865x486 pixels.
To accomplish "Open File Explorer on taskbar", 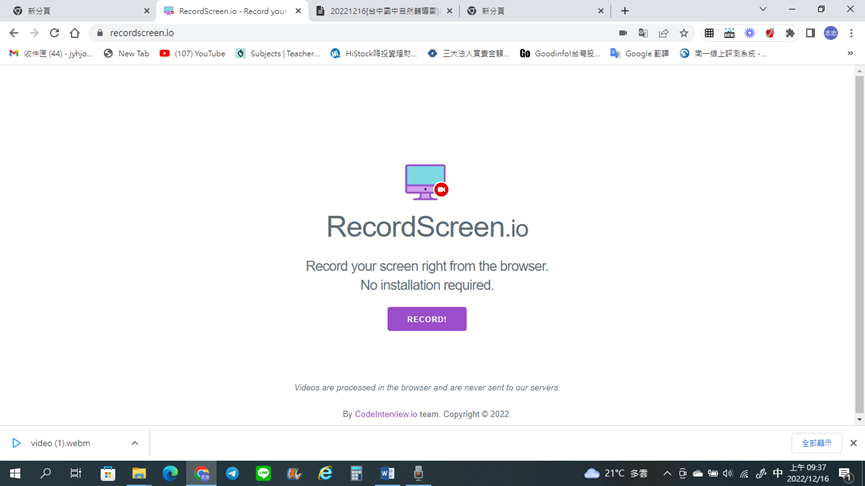I will (138, 473).
